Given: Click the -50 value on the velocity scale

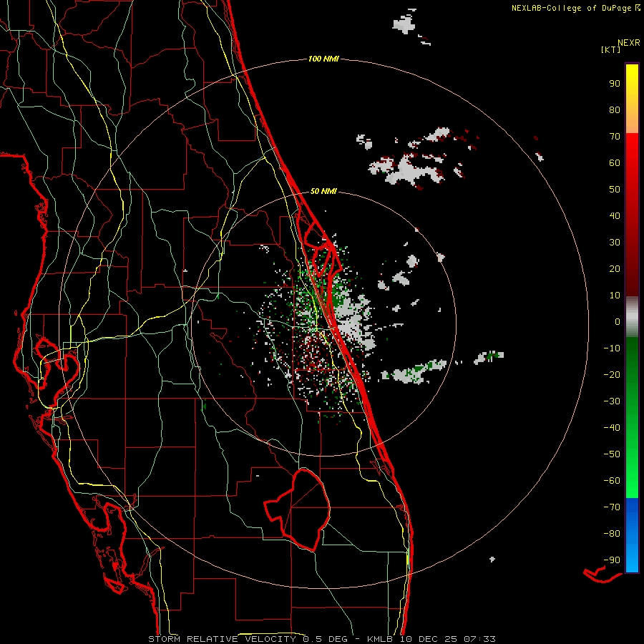Looking at the screenshot, I should (x=612, y=454).
